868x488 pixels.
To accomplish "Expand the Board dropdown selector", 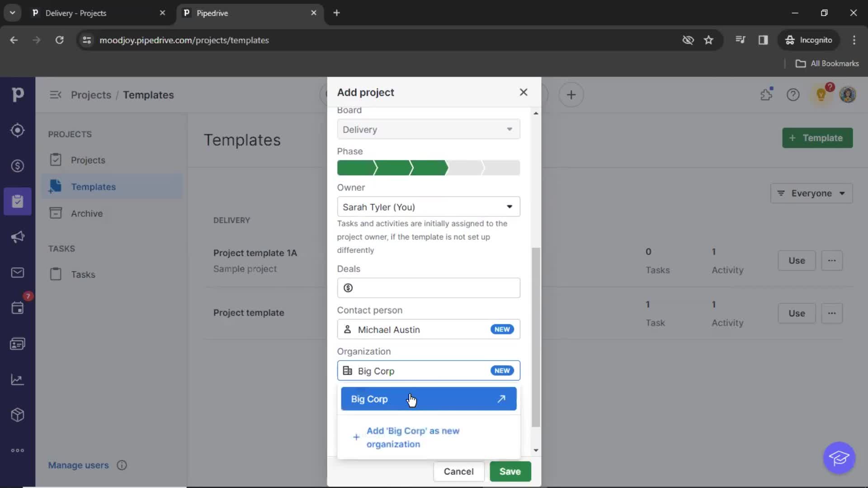I will 509,129.
